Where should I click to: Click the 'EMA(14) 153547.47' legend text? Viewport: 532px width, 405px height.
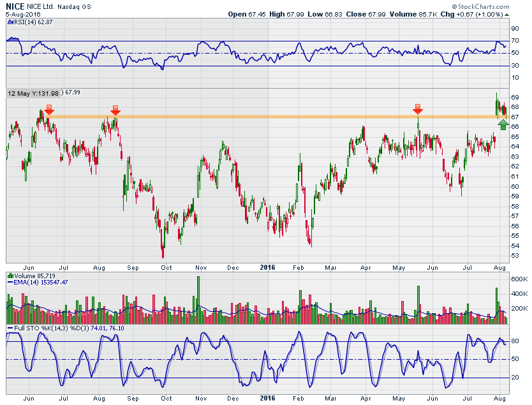coord(41,282)
